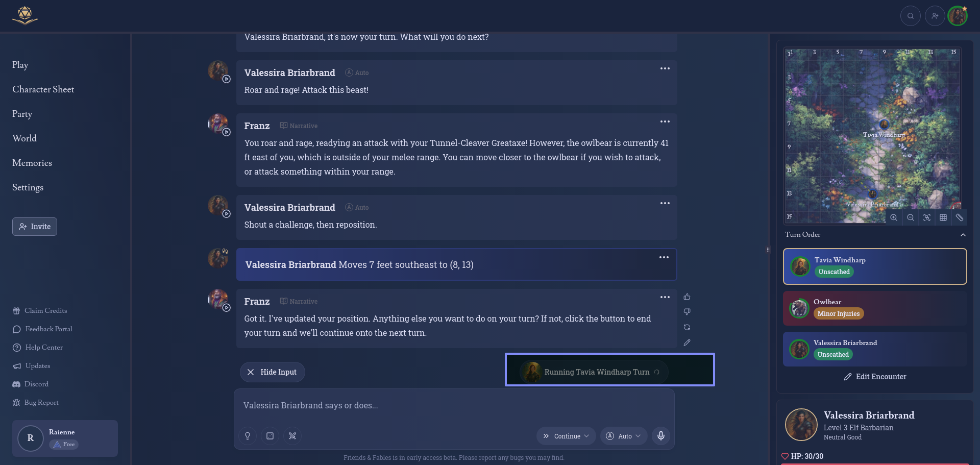Zoom out on the battle map
This screenshot has height=465, width=980.
point(910,217)
